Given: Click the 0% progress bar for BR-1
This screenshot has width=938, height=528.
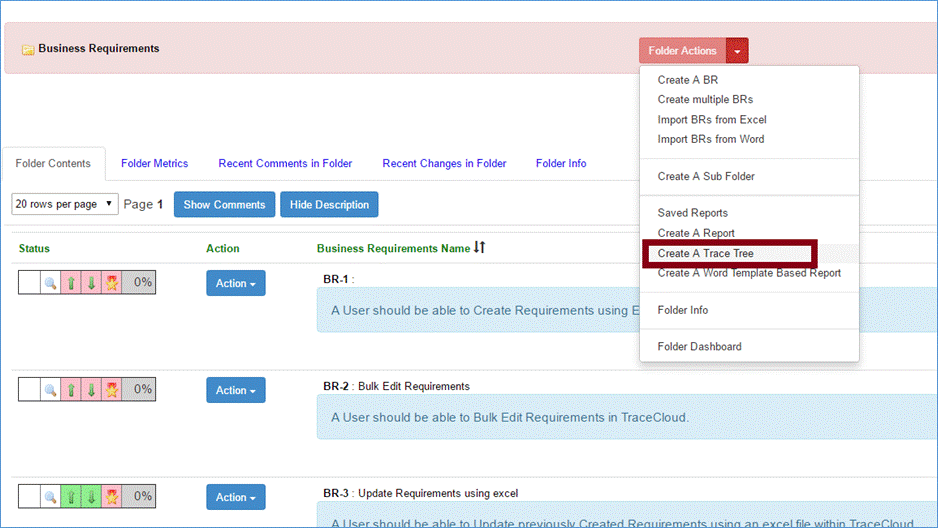Looking at the screenshot, I should click(139, 283).
